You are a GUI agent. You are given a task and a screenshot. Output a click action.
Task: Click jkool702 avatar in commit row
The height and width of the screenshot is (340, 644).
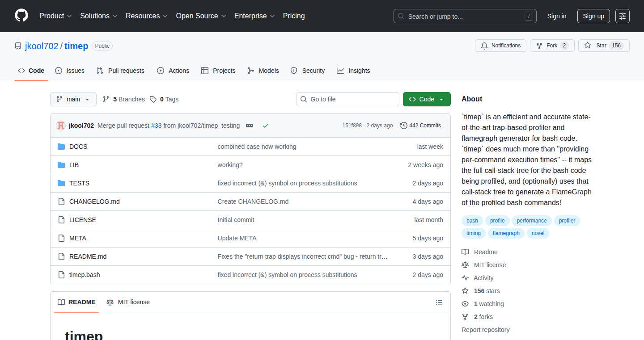61,126
